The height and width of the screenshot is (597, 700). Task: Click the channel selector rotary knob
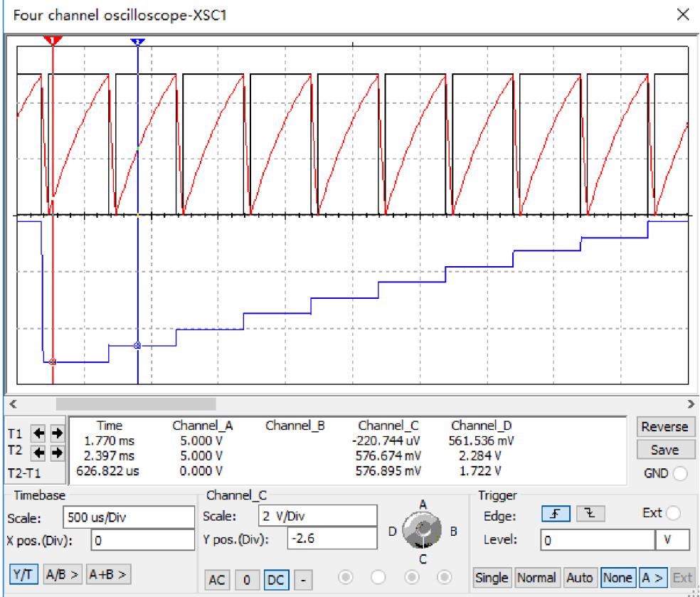point(423,529)
